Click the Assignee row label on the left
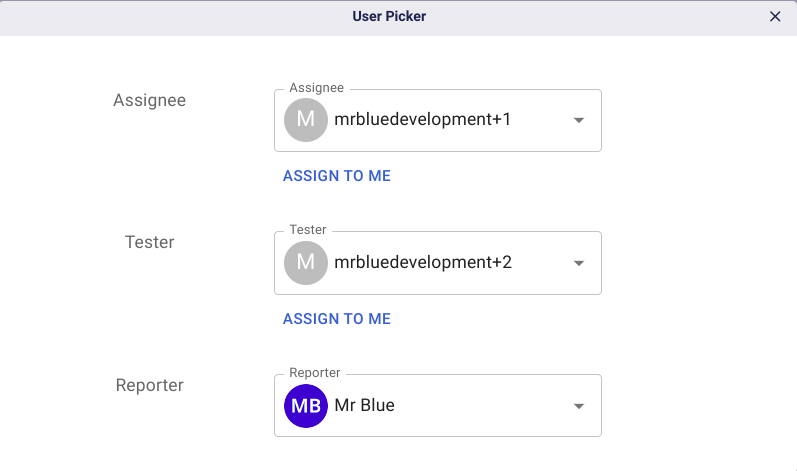This screenshot has width=797, height=471. pos(149,100)
